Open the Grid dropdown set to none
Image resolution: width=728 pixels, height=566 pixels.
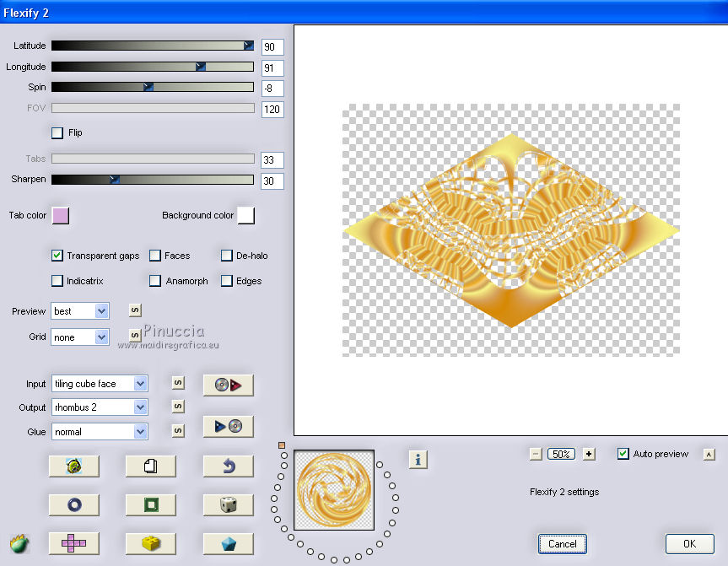(80, 337)
